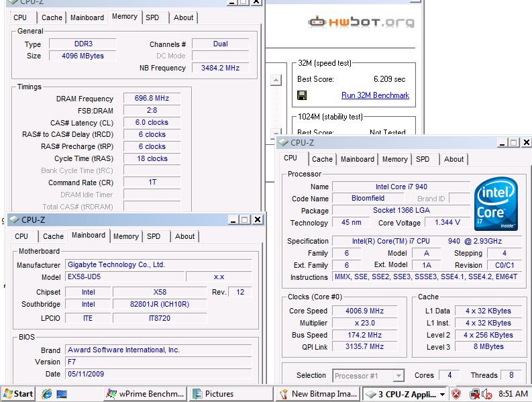The height and width of the screenshot is (402, 532).
Task: Select the Gigabyte Technology manufacturer field
Action: [158, 264]
